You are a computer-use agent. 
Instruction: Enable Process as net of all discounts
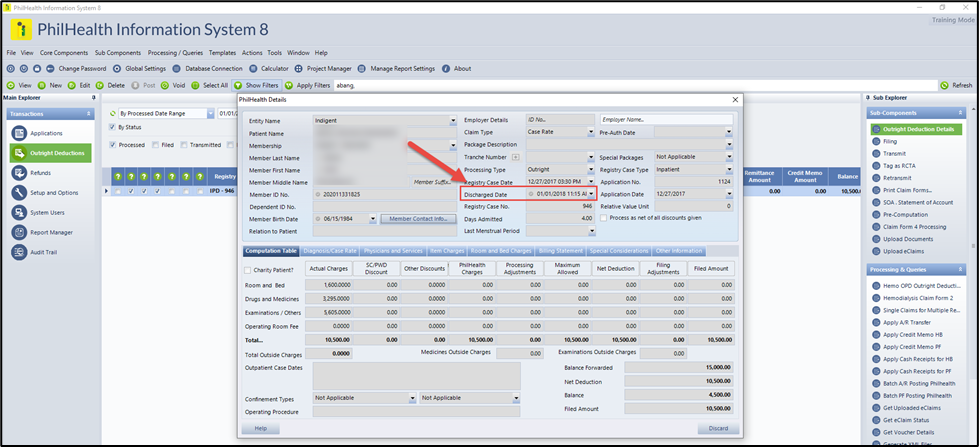pos(603,217)
